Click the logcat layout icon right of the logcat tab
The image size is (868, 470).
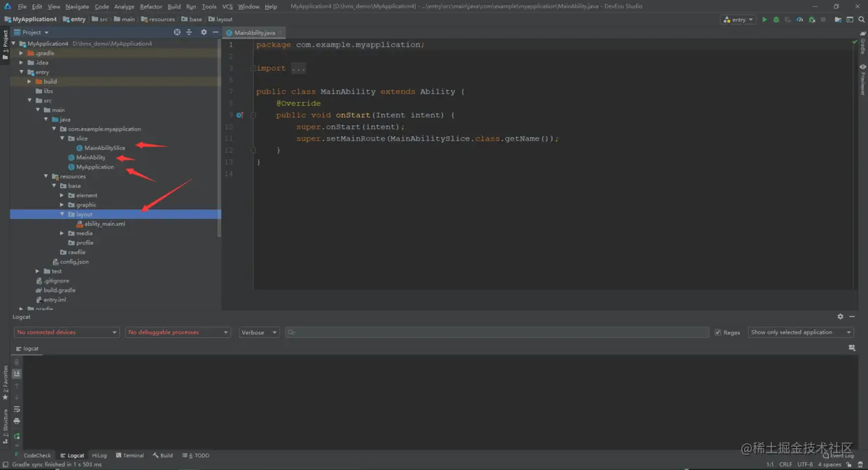[851, 348]
